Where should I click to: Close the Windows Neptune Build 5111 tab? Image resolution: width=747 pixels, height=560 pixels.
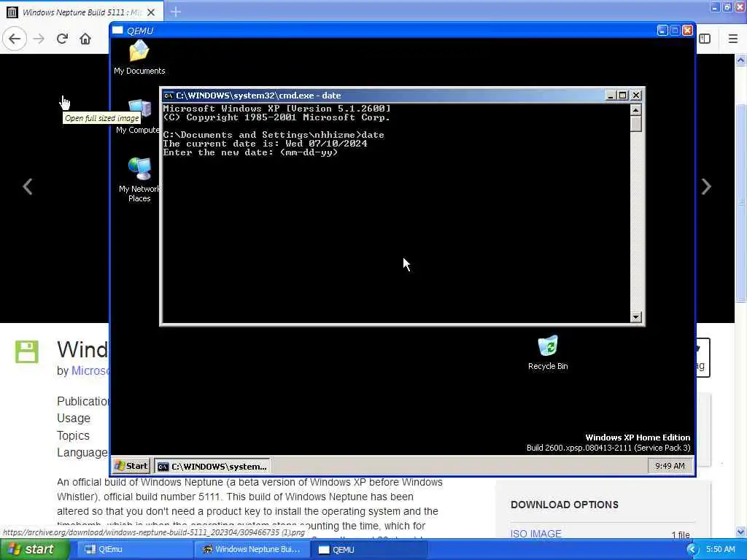[x=151, y=12]
